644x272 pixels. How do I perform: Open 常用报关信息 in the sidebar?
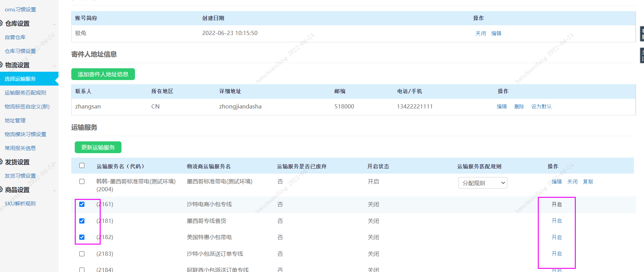[x=20, y=148]
